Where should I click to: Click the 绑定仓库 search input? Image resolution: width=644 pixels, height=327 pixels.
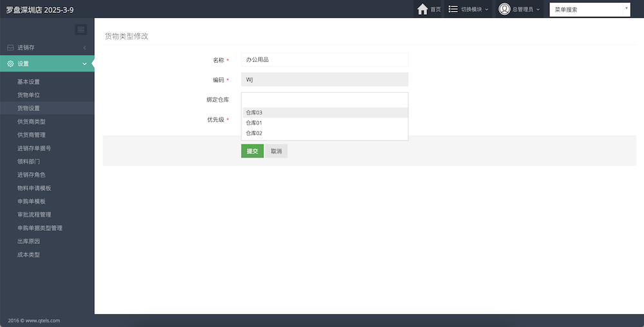click(x=325, y=99)
